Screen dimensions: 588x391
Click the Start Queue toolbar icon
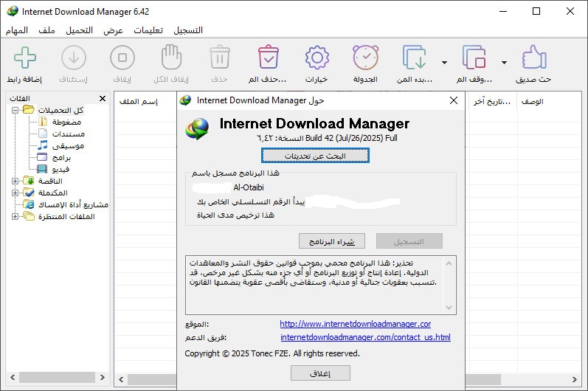pos(415,58)
